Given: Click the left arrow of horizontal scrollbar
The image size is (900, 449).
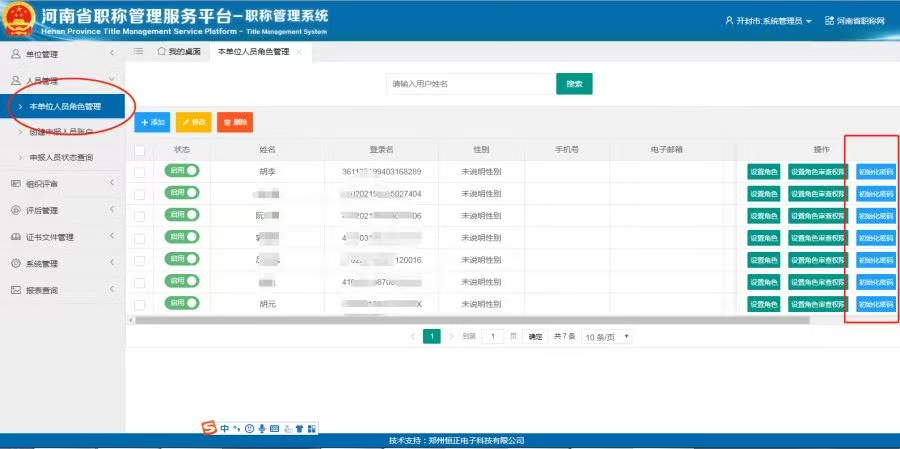Looking at the screenshot, I should [130, 320].
